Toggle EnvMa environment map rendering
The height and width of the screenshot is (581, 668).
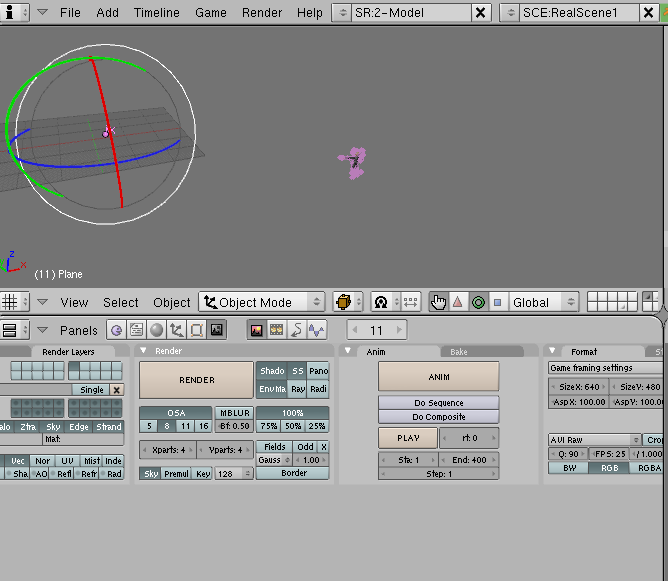272,389
